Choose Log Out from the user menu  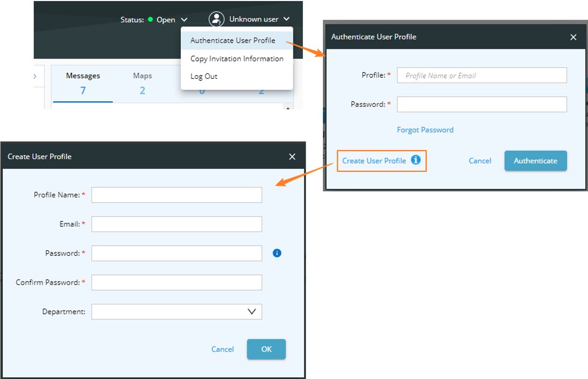[203, 76]
